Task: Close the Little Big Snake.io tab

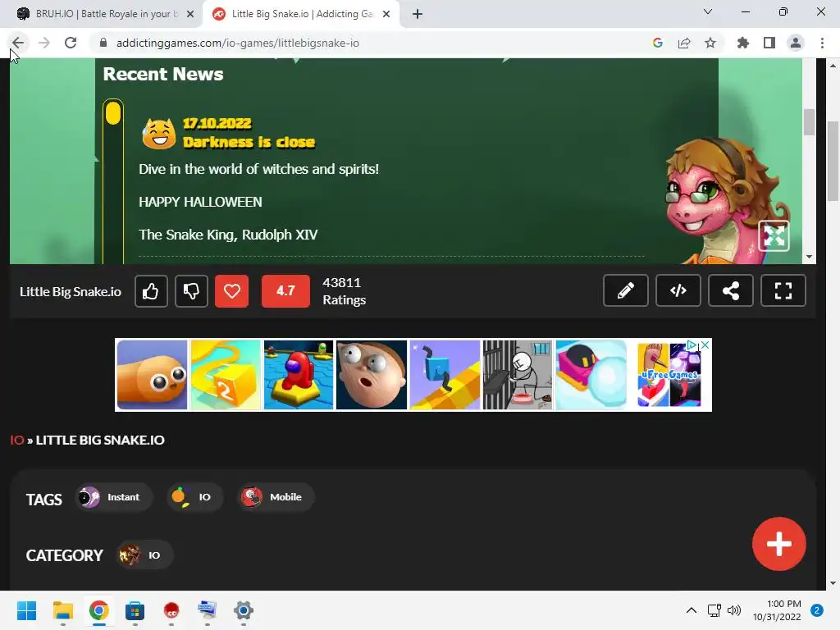Action: (386, 14)
